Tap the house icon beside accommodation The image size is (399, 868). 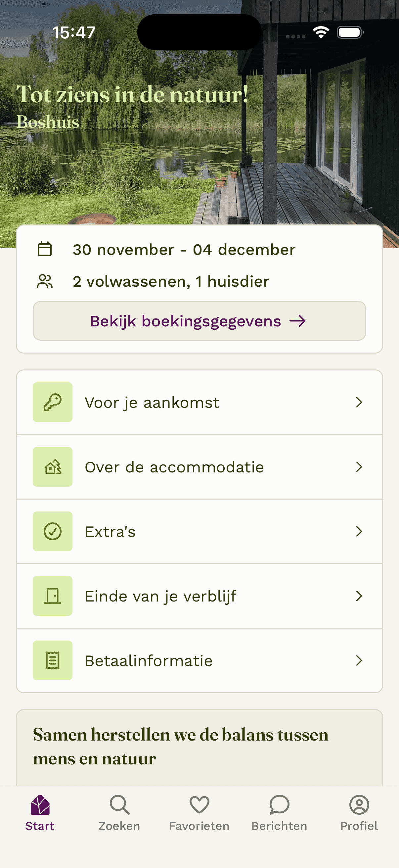[x=53, y=467]
